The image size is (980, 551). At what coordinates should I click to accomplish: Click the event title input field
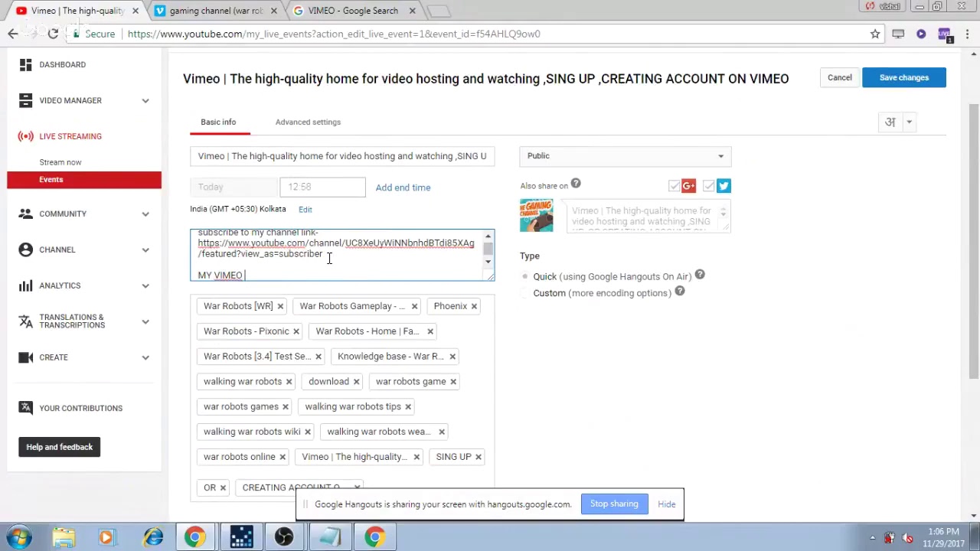pos(342,156)
